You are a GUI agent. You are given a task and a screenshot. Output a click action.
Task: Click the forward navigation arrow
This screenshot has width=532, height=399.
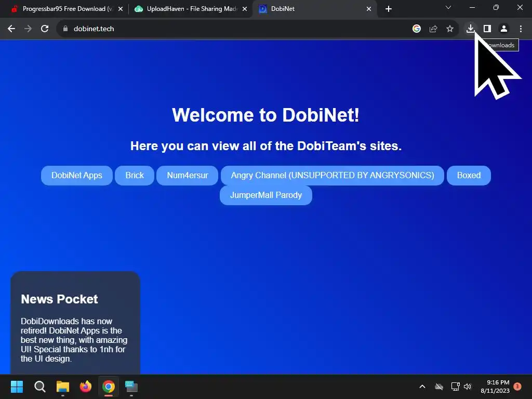pos(28,29)
